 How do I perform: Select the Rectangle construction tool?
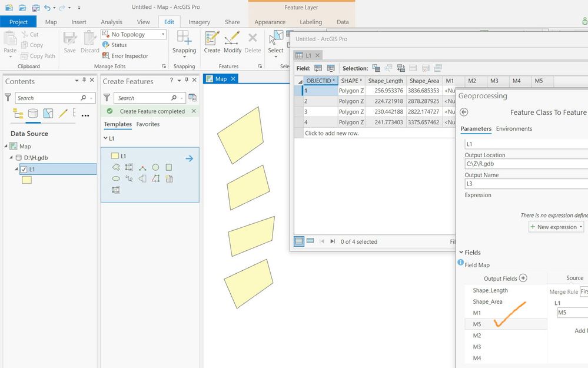169,167
